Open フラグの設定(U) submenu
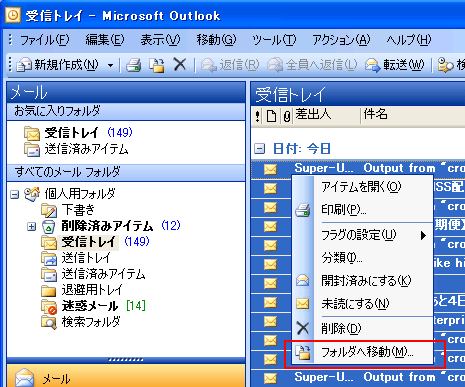The image size is (465, 387). click(x=363, y=235)
